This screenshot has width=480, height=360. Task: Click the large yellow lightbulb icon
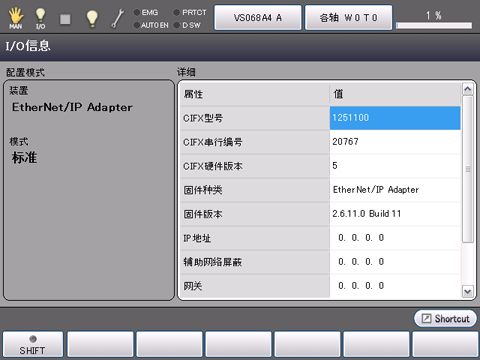[x=92, y=18]
